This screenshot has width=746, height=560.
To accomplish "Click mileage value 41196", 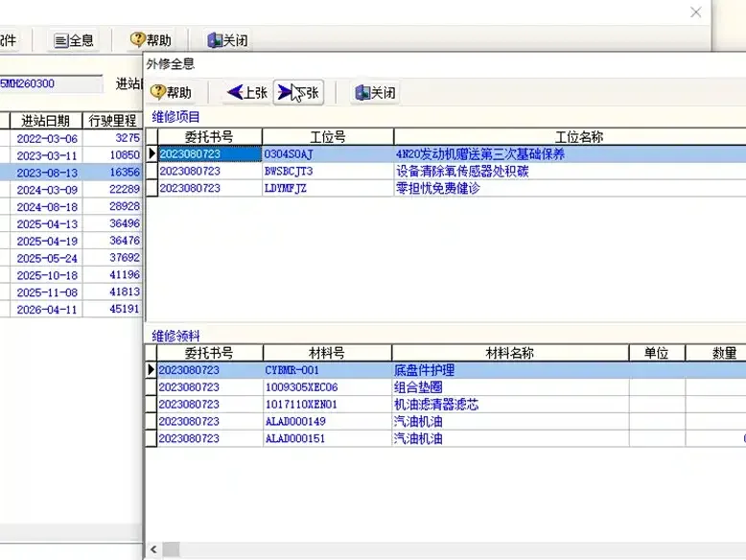I will (x=125, y=275).
